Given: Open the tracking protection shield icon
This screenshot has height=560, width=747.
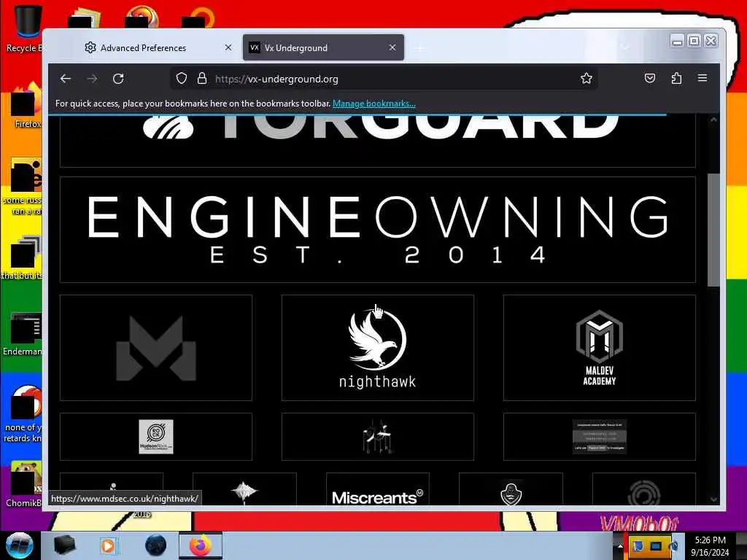Looking at the screenshot, I should coord(182,79).
